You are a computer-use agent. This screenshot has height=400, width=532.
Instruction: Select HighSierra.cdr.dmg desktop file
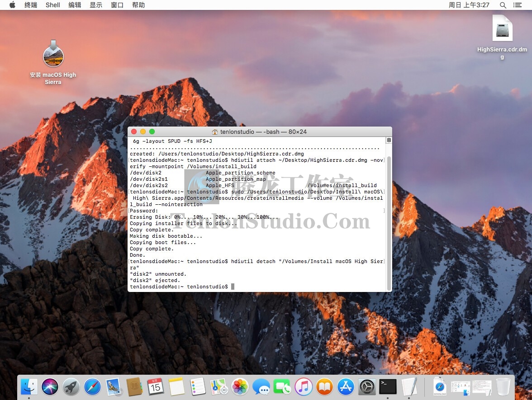tap(502, 37)
